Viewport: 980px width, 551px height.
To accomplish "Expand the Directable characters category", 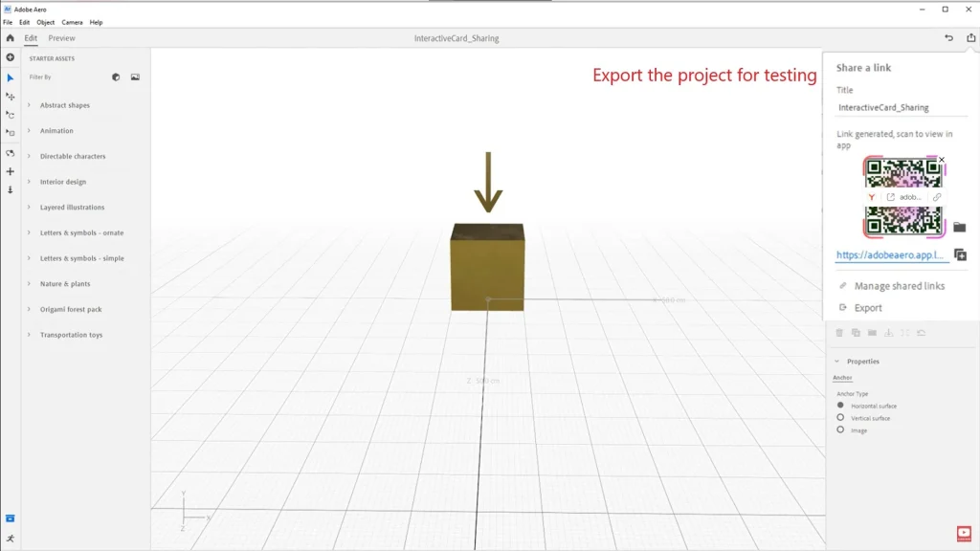I will [29, 156].
